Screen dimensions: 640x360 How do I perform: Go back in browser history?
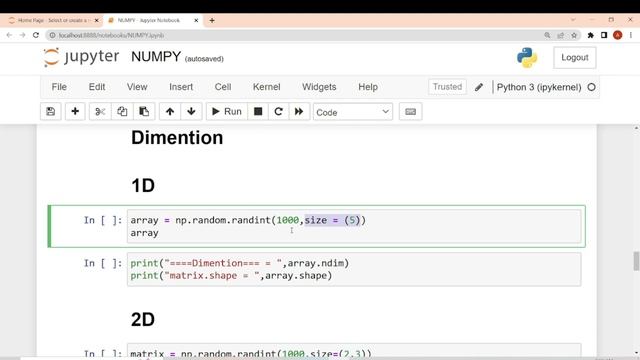tap(9, 35)
